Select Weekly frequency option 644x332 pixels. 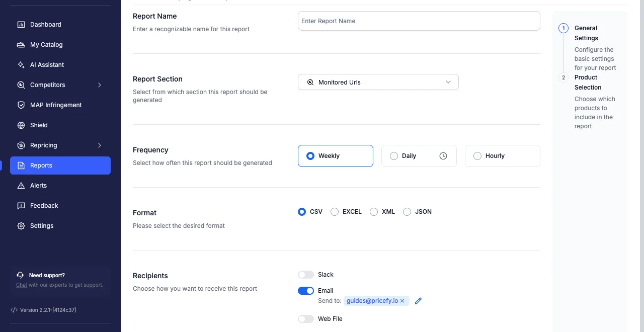coord(336,156)
